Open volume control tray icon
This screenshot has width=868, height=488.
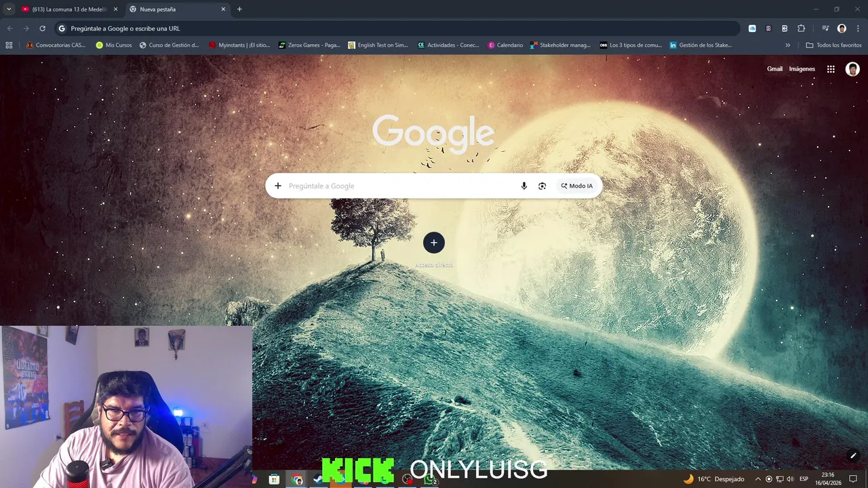[790, 479]
